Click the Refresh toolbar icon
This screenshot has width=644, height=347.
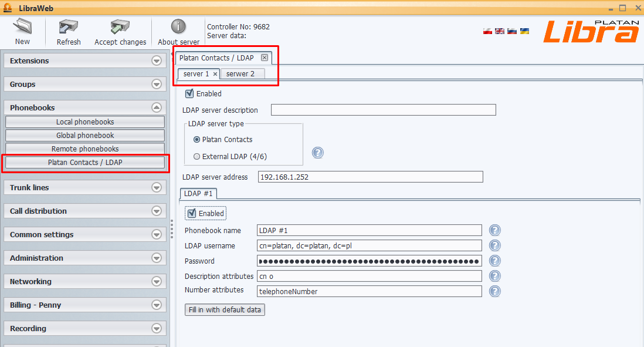pyautogui.click(x=69, y=27)
